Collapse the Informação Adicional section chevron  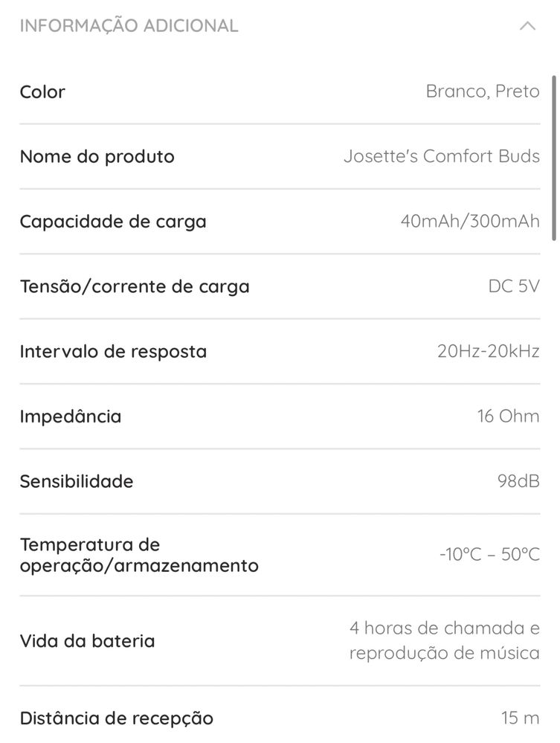click(527, 25)
